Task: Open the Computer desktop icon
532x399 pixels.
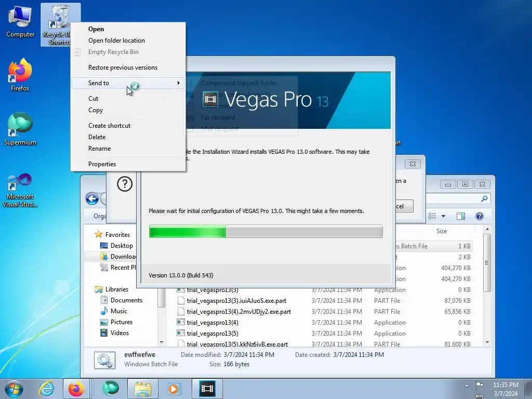Action: [x=20, y=22]
